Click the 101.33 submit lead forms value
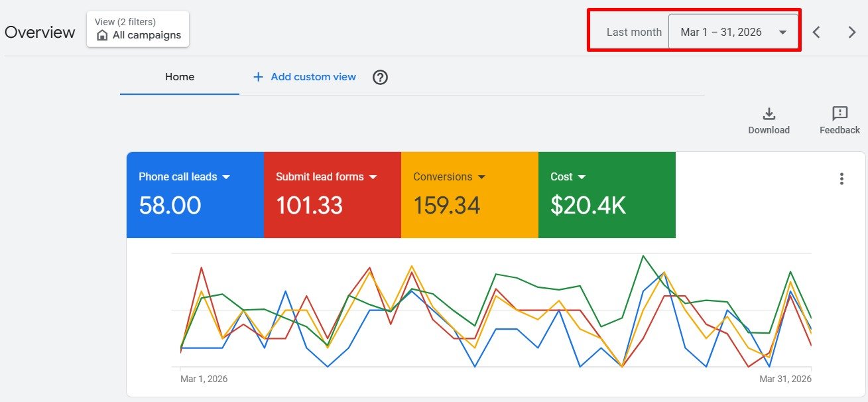868x402 pixels. click(x=309, y=206)
